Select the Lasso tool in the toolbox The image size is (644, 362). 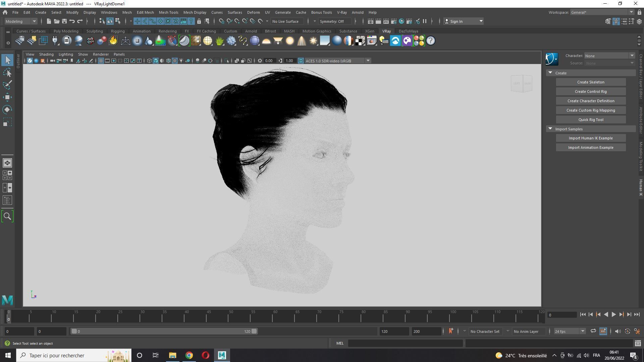click(7, 73)
